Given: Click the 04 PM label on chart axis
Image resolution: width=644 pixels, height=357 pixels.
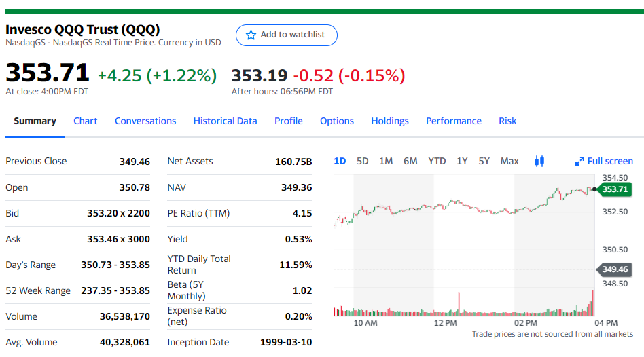Looking at the screenshot, I should click(606, 323).
